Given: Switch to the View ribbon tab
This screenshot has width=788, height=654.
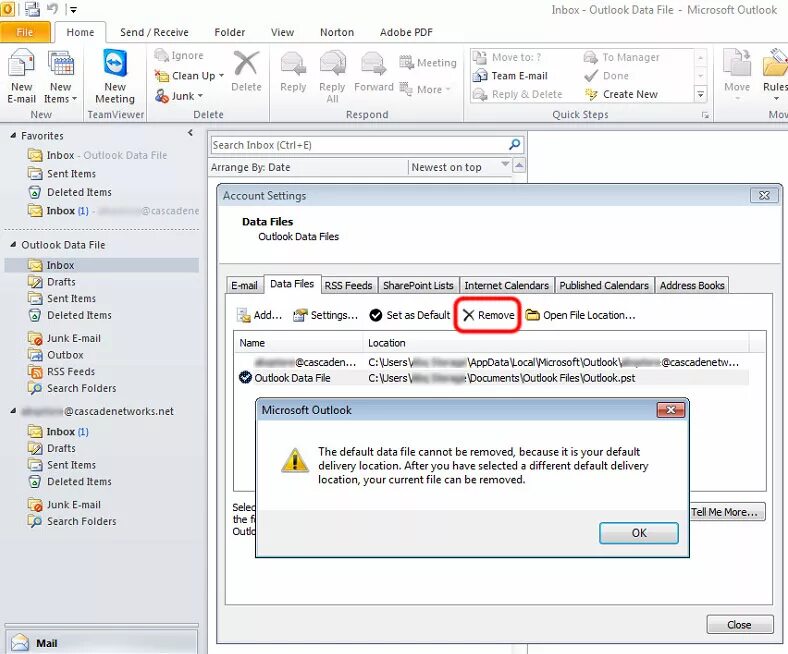Looking at the screenshot, I should [x=282, y=32].
